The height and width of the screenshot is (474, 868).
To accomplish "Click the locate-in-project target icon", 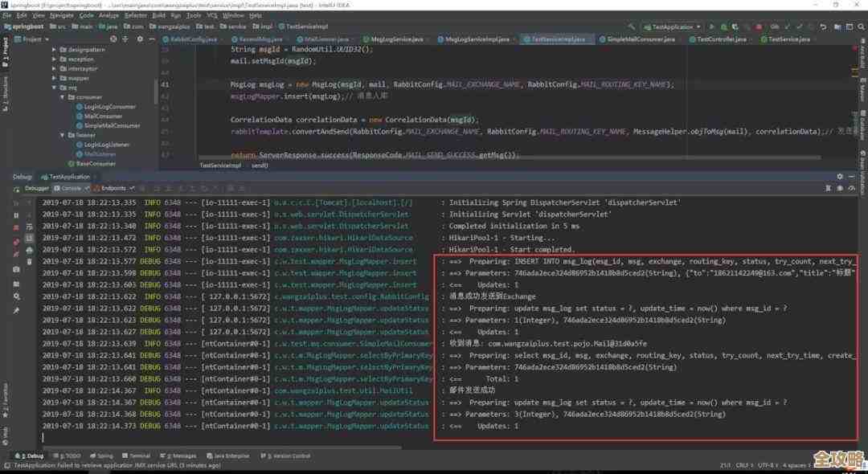I will click(x=115, y=39).
